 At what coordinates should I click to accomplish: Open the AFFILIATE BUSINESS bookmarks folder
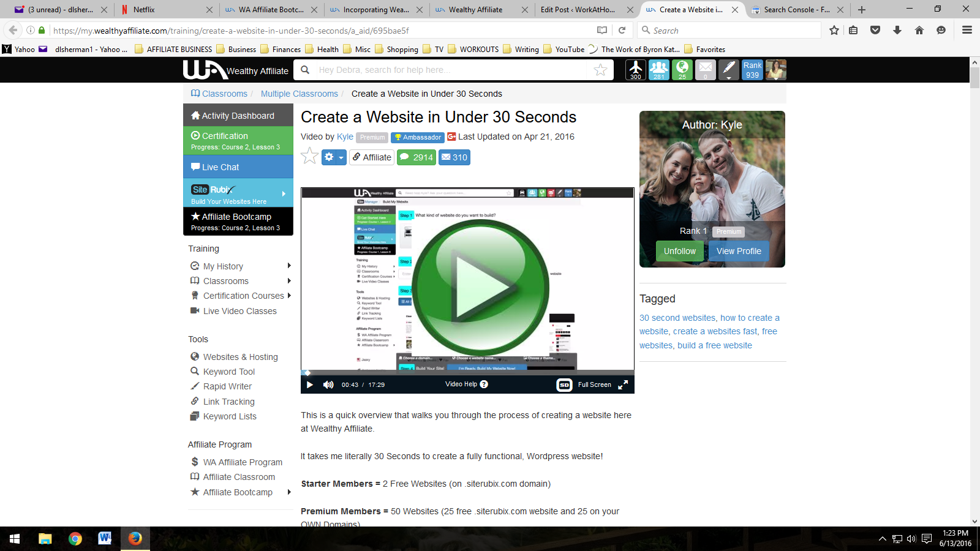tap(173, 49)
